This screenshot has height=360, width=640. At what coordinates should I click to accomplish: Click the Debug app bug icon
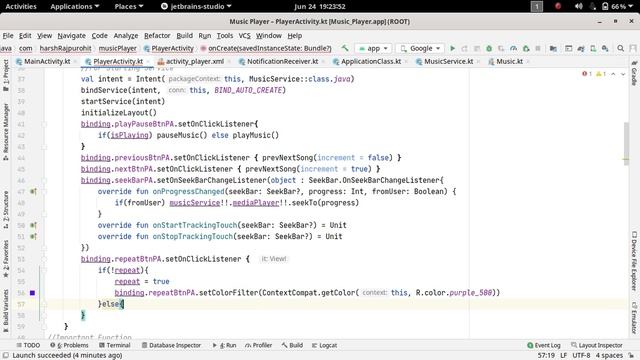click(x=489, y=48)
